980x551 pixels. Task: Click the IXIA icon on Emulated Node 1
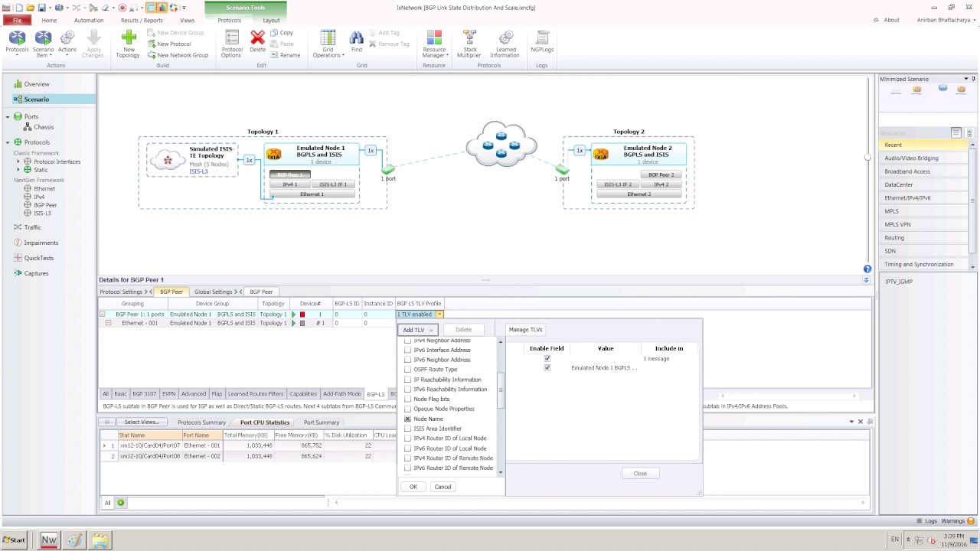click(x=273, y=155)
